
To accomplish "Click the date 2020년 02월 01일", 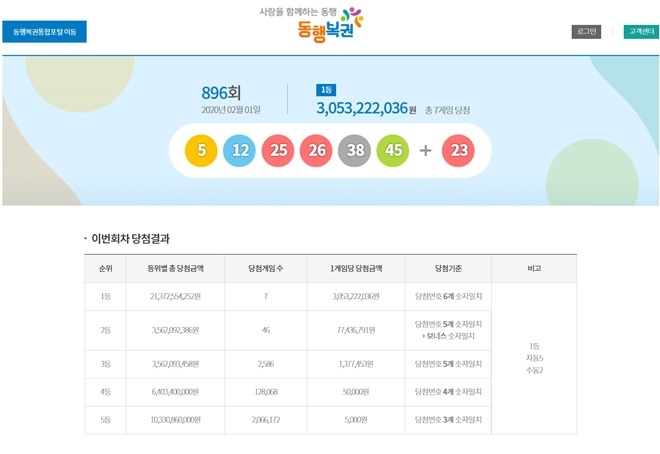I will (231, 110).
